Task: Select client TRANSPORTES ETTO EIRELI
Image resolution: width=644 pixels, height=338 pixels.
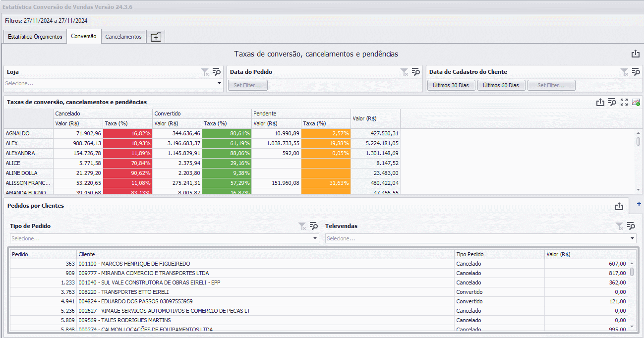Action: point(265,292)
